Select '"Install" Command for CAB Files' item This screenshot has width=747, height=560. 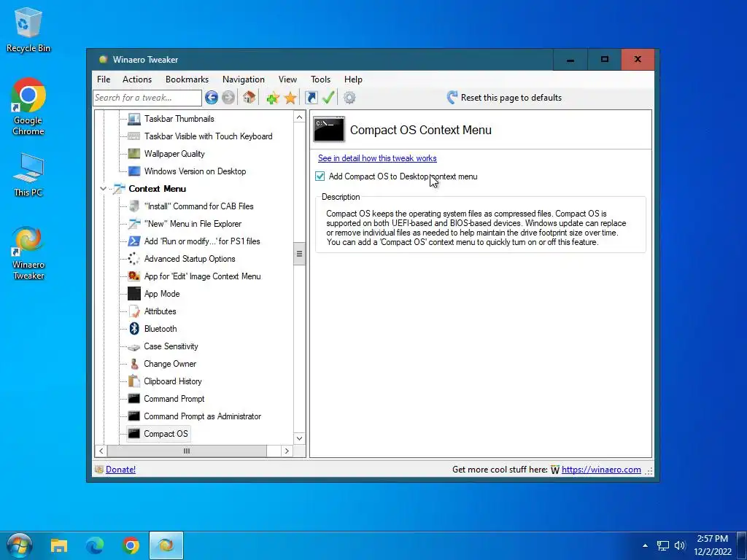[198, 206]
